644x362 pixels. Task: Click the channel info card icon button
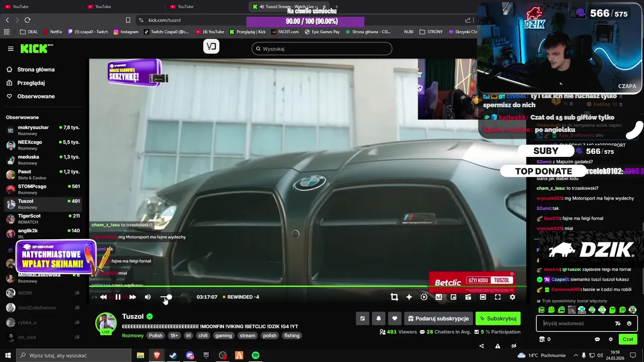(x=362, y=318)
